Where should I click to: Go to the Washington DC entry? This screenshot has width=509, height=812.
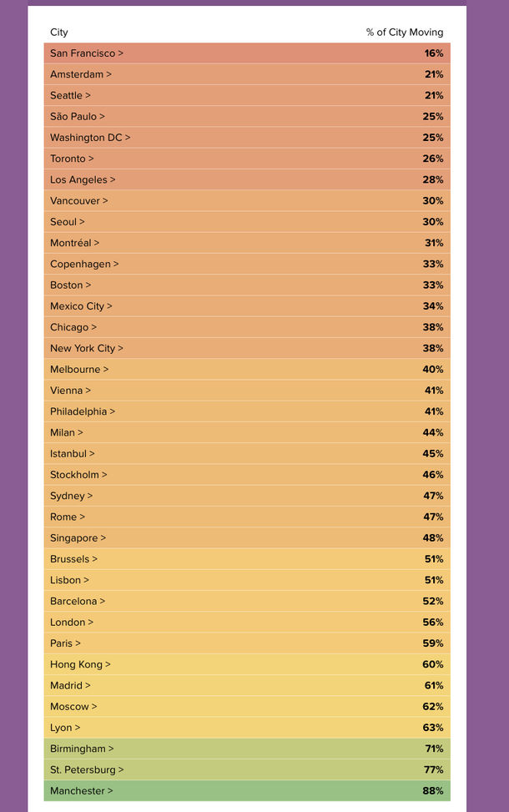[89, 138]
